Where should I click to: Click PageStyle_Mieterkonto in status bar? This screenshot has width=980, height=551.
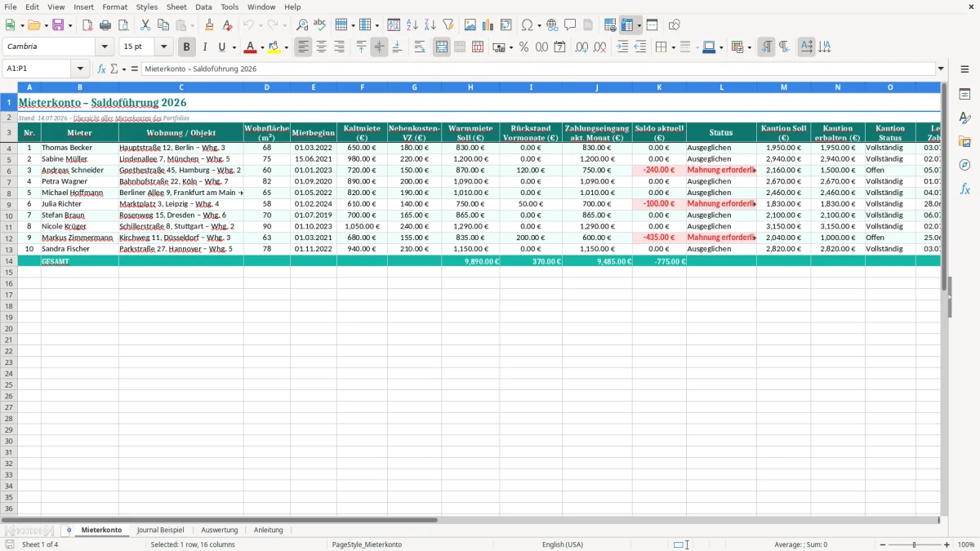click(366, 544)
